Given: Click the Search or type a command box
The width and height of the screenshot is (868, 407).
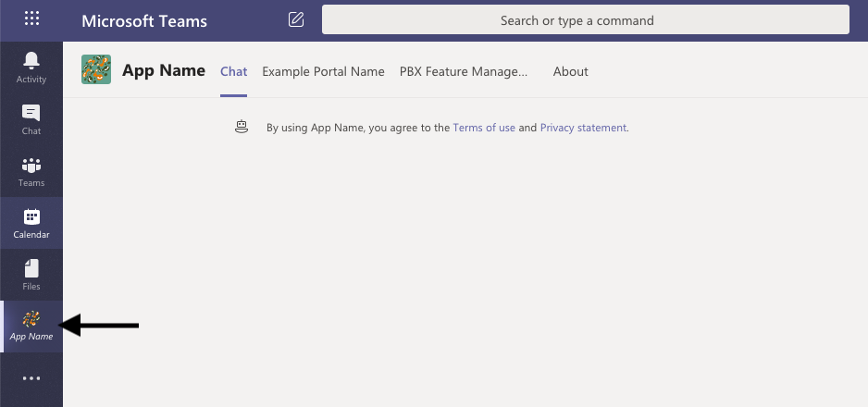Looking at the screenshot, I should [x=586, y=20].
